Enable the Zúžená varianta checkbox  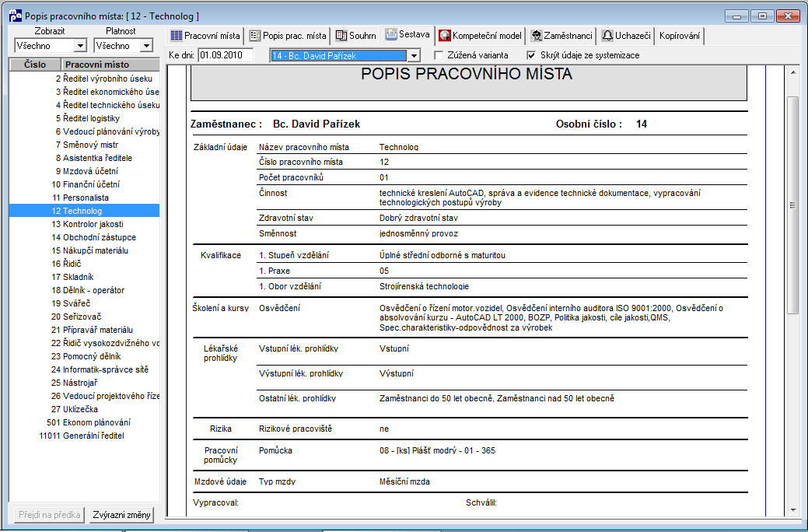click(439, 55)
